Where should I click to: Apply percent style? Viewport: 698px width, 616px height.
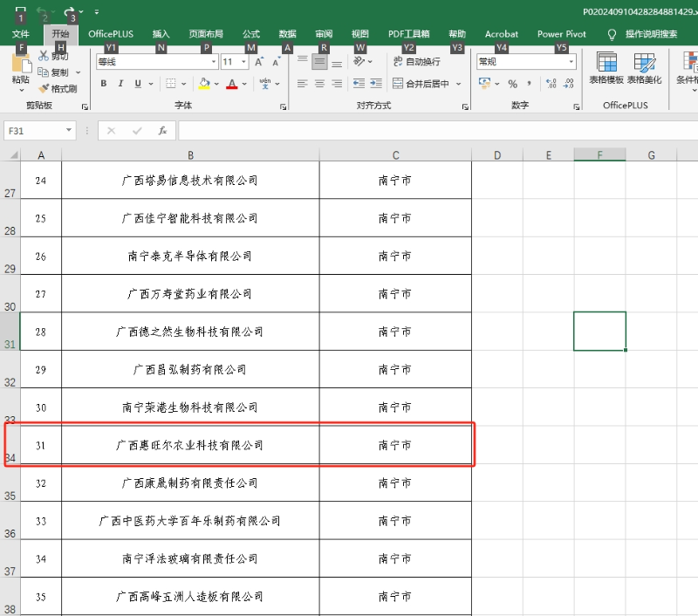(x=513, y=84)
